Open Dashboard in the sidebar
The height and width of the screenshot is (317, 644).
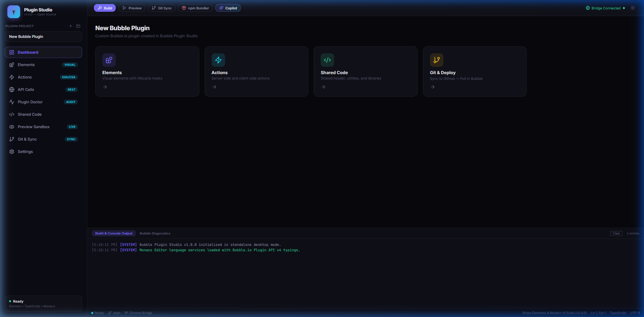click(x=43, y=52)
